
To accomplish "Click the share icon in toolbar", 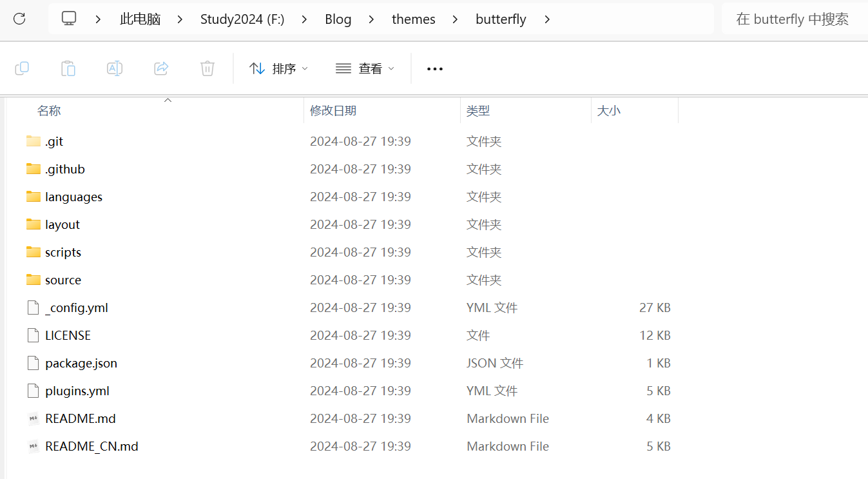I will [x=161, y=68].
